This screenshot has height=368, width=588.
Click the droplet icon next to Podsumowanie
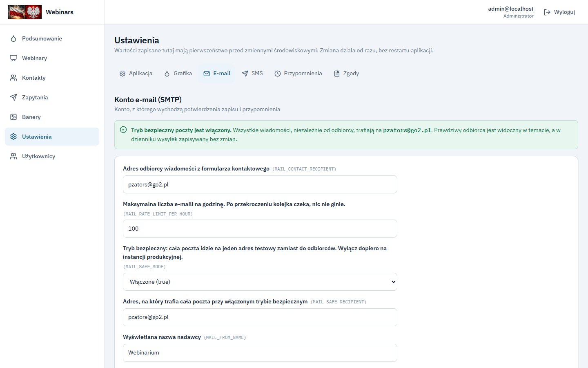(13, 38)
